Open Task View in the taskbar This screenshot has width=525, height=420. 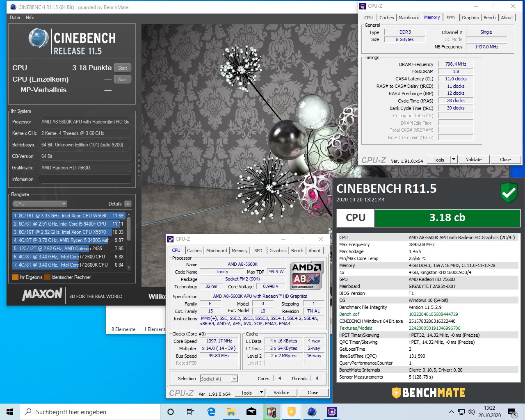coord(190,412)
